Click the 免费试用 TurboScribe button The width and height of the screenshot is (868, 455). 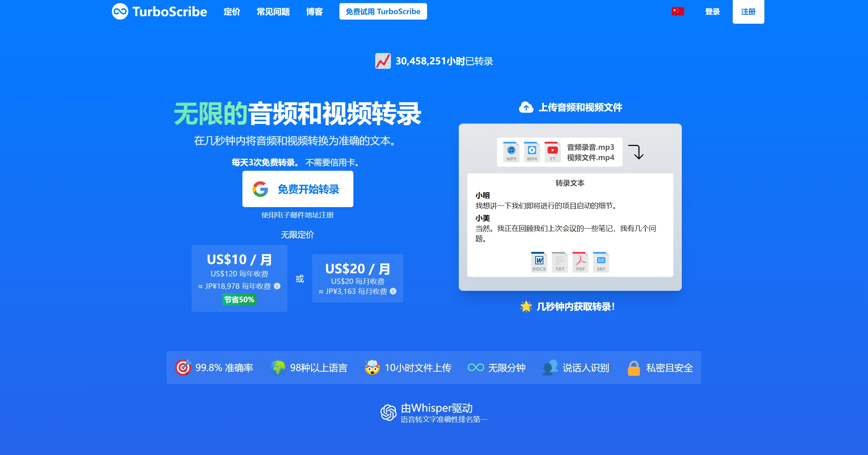click(x=383, y=11)
